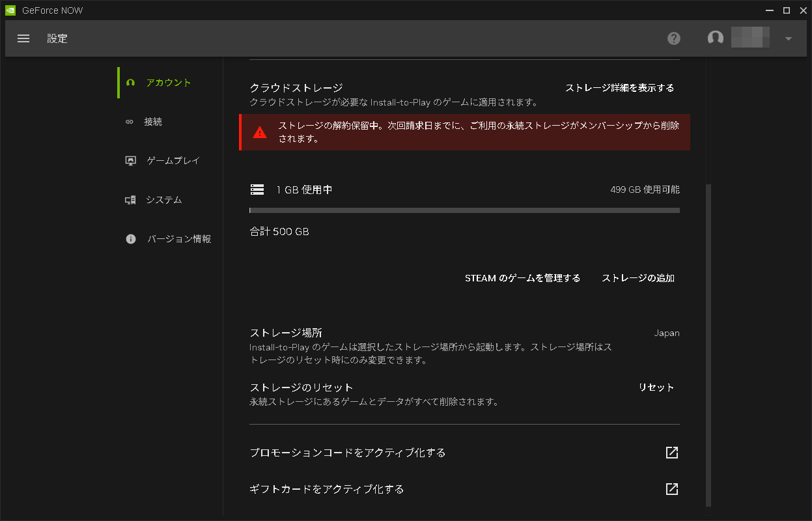
Task: Click the external link icon for ギフトカード
Action: (671, 488)
